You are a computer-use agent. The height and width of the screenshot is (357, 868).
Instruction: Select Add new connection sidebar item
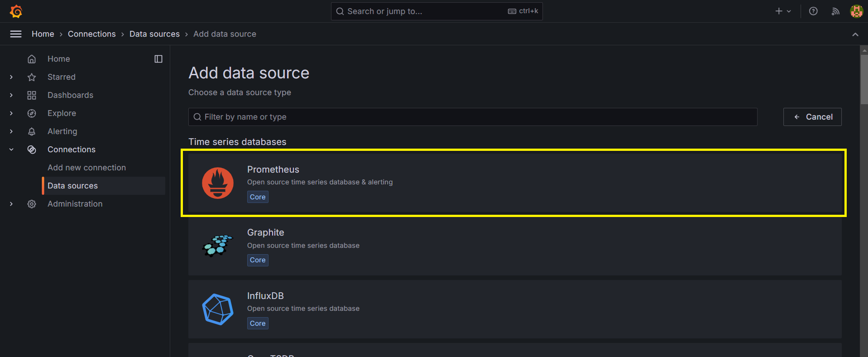[86, 168]
